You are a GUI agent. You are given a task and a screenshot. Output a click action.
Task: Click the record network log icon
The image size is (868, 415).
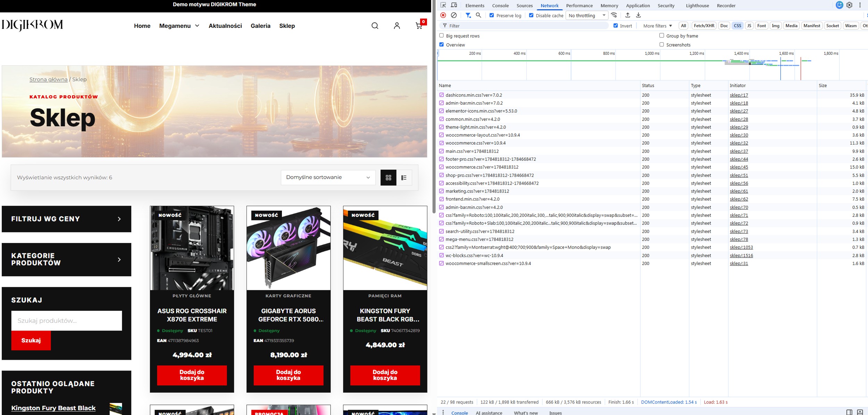pos(443,15)
